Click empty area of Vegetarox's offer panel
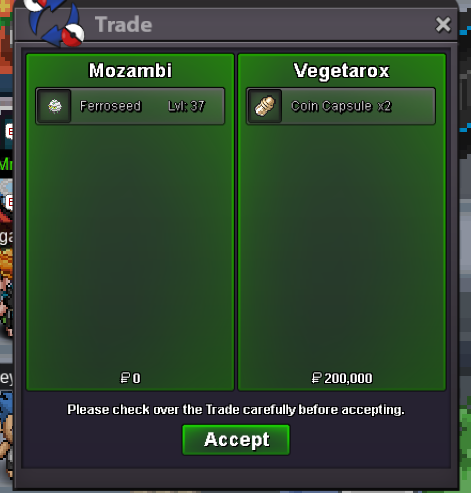Viewport: 471px width, 493px height. [342, 247]
